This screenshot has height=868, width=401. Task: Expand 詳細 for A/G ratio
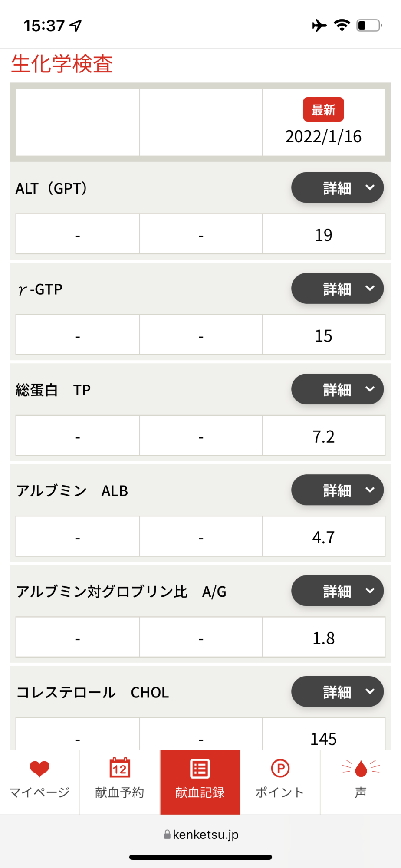click(337, 590)
